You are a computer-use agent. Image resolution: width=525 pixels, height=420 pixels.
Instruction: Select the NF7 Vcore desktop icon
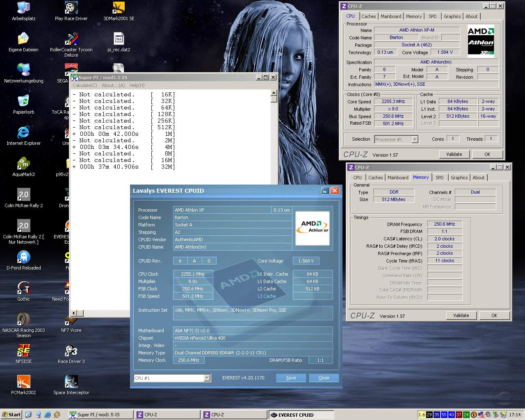pos(71,323)
